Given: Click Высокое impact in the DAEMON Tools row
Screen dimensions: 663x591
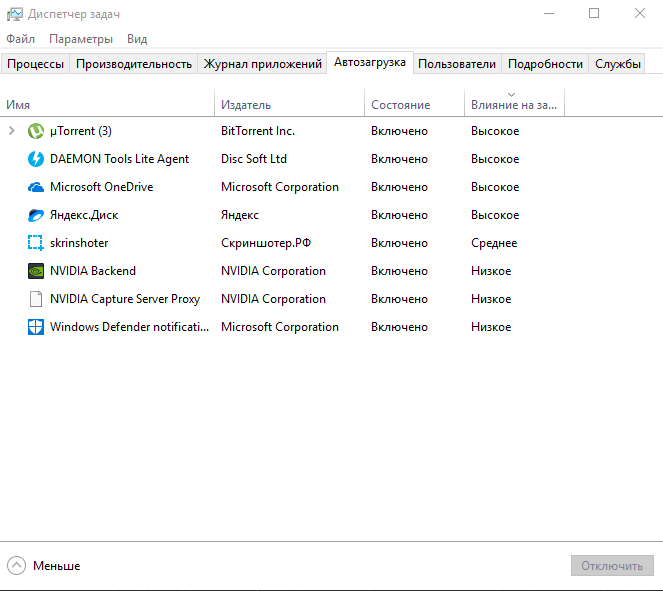Looking at the screenshot, I should pos(495,159).
